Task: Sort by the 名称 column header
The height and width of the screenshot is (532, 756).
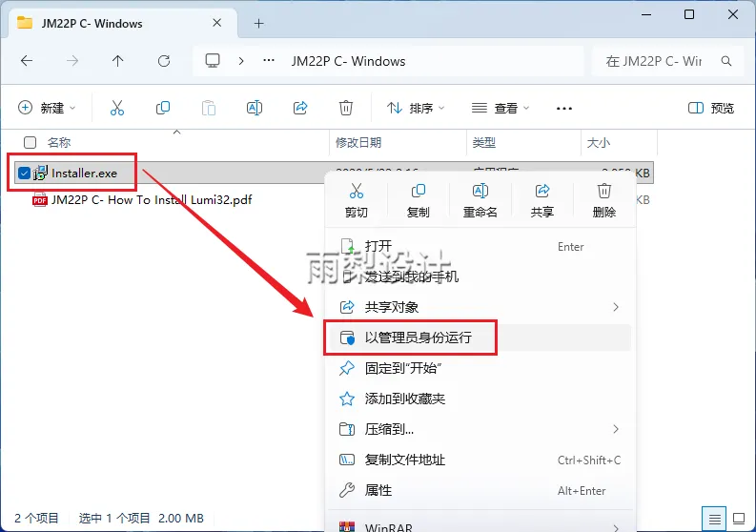Action: [59, 142]
